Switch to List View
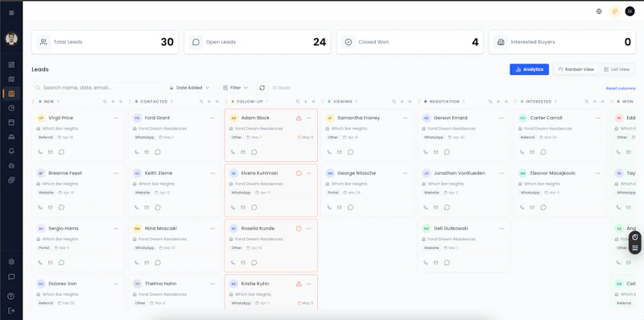The image size is (644, 320). pyautogui.click(x=617, y=69)
